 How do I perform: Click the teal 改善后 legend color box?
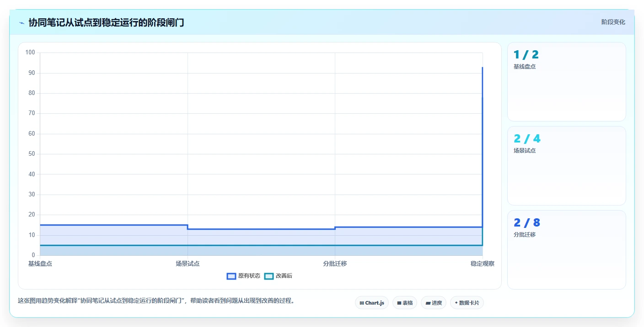(269, 276)
